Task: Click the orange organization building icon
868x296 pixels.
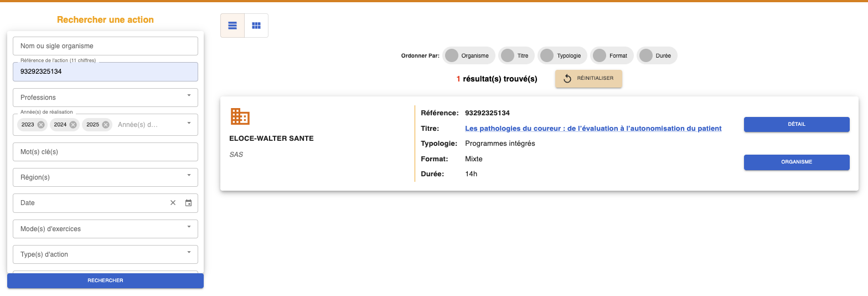Action: click(x=240, y=116)
